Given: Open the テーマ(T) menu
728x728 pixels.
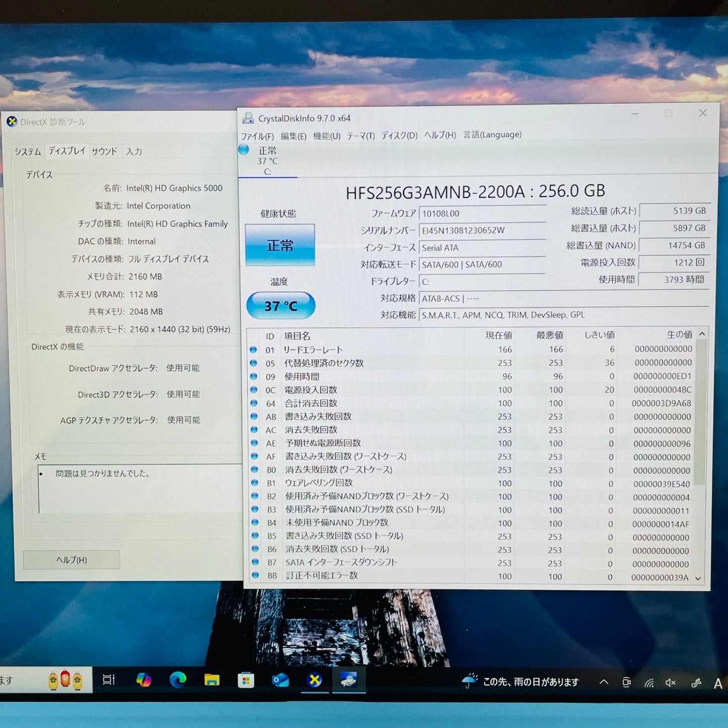Looking at the screenshot, I should click(361, 136).
